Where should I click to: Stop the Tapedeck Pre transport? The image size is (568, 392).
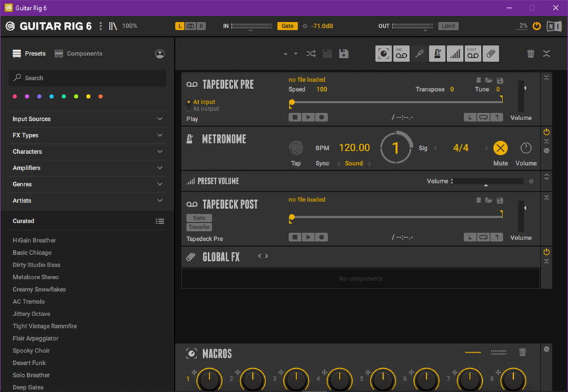pyautogui.click(x=295, y=117)
